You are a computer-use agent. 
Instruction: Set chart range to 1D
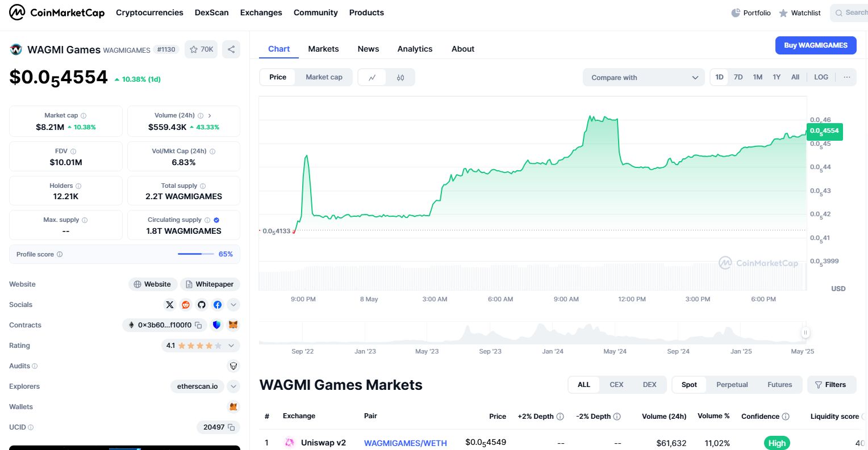tap(719, 77)
